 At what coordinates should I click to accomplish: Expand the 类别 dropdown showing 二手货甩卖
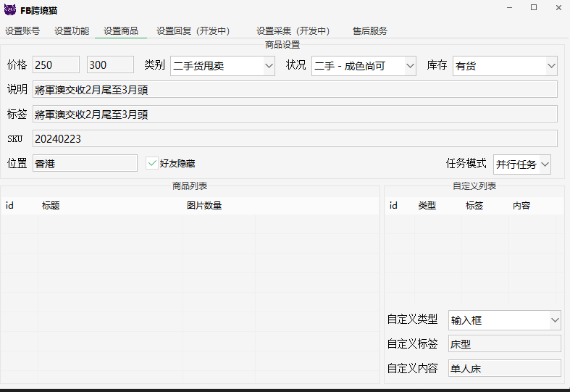tap(222, 66)
